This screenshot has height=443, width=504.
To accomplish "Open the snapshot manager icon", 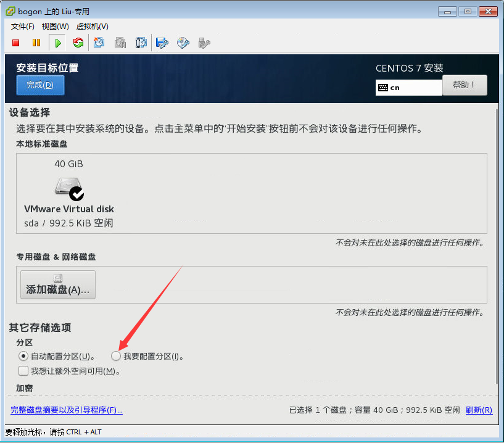I will click(141, 43).
